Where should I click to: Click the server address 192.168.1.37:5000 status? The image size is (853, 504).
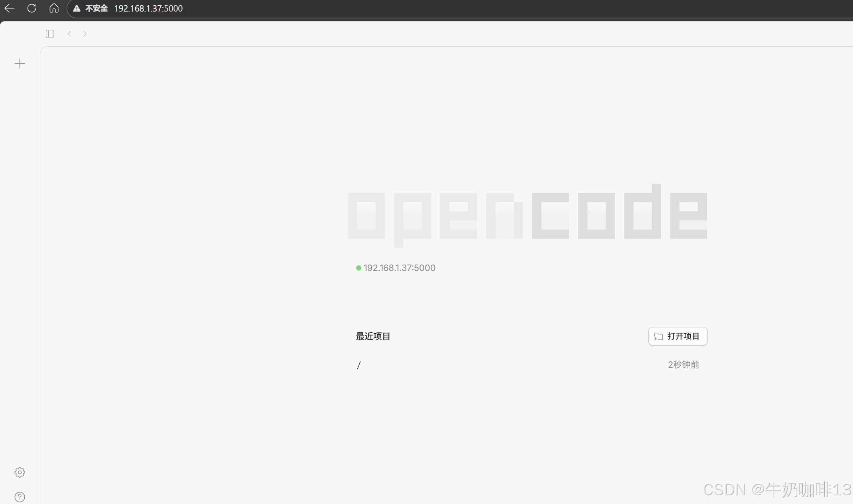pos(399,268)
